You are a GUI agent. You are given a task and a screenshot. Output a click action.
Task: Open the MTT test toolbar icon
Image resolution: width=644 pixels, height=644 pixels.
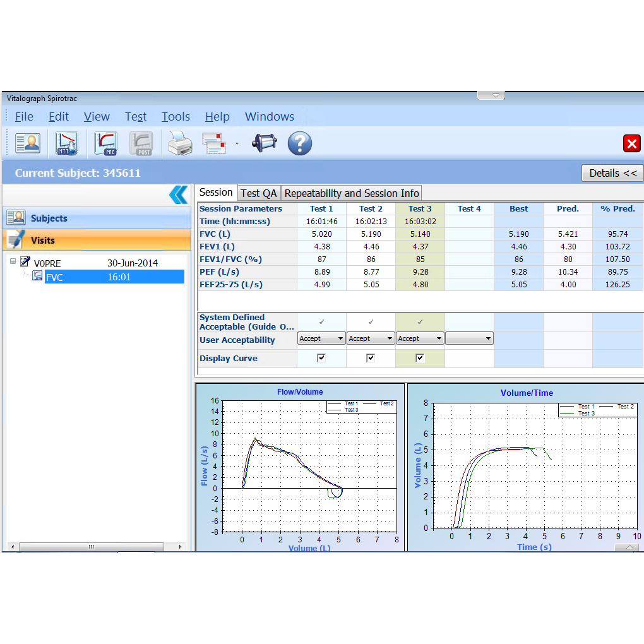click(x=66, y=143)
